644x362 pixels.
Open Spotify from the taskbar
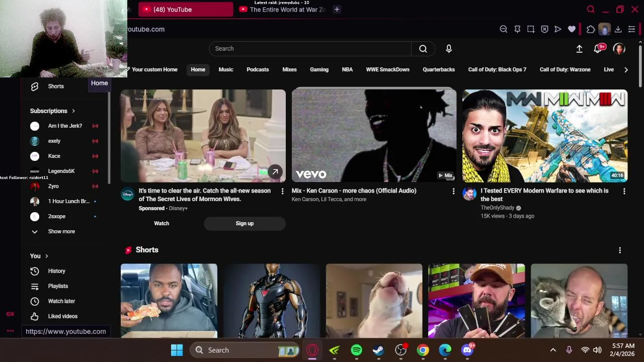click(356, 350)
